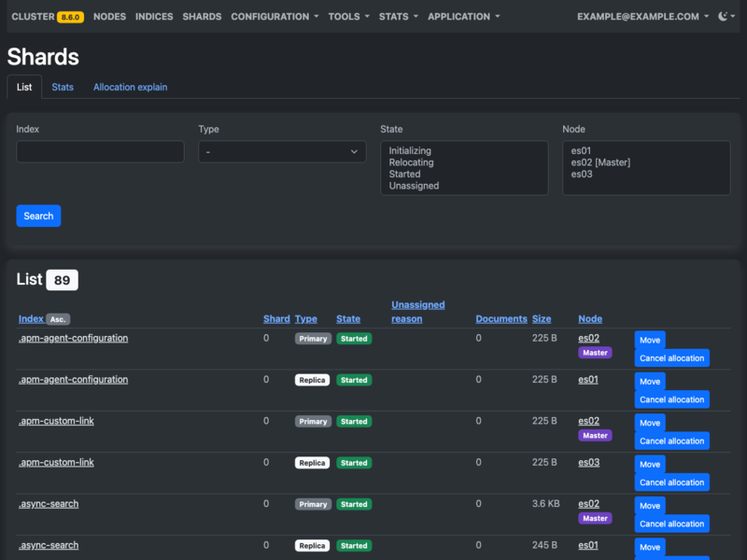Click the Started state badge for .apm-agent-configuration

(353, 339)
